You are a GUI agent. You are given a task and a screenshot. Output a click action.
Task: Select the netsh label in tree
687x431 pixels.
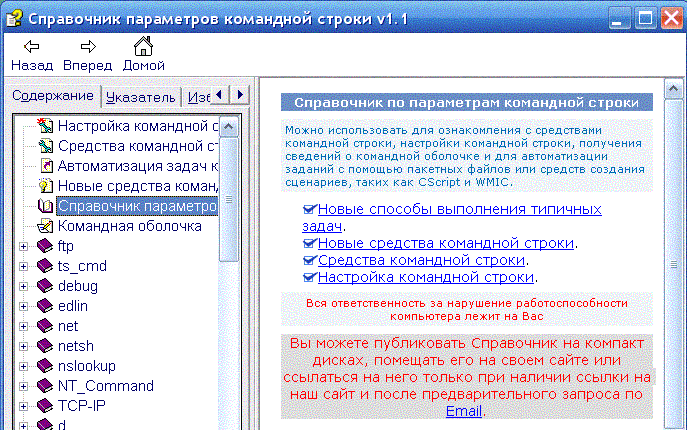pos(75,346)
